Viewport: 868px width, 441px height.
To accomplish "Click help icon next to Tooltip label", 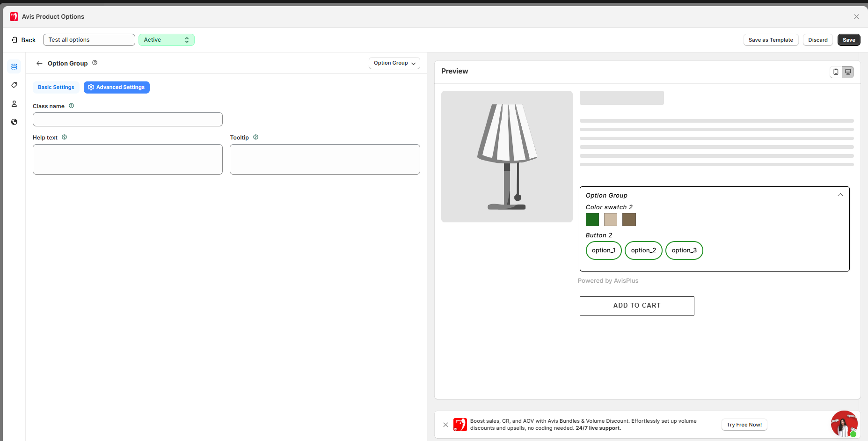I will [x=255, y=137].
